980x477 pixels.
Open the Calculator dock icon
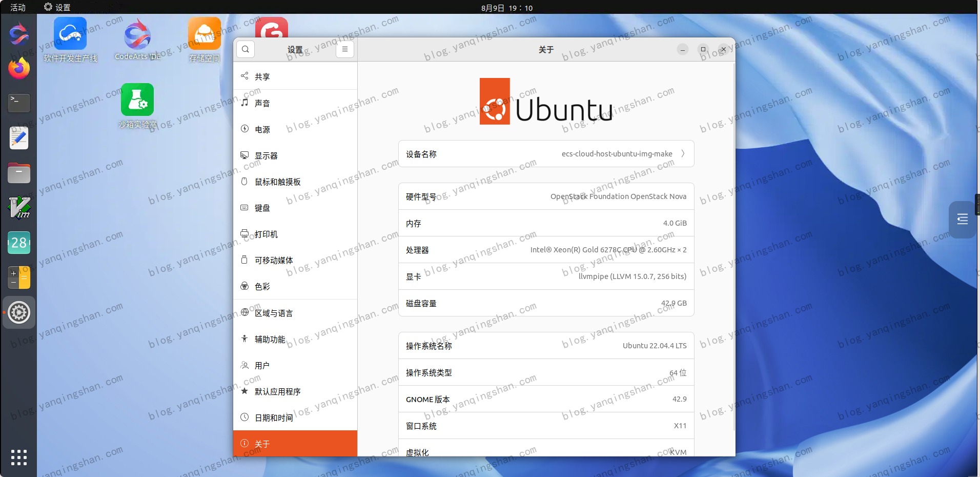pos(19,277)
